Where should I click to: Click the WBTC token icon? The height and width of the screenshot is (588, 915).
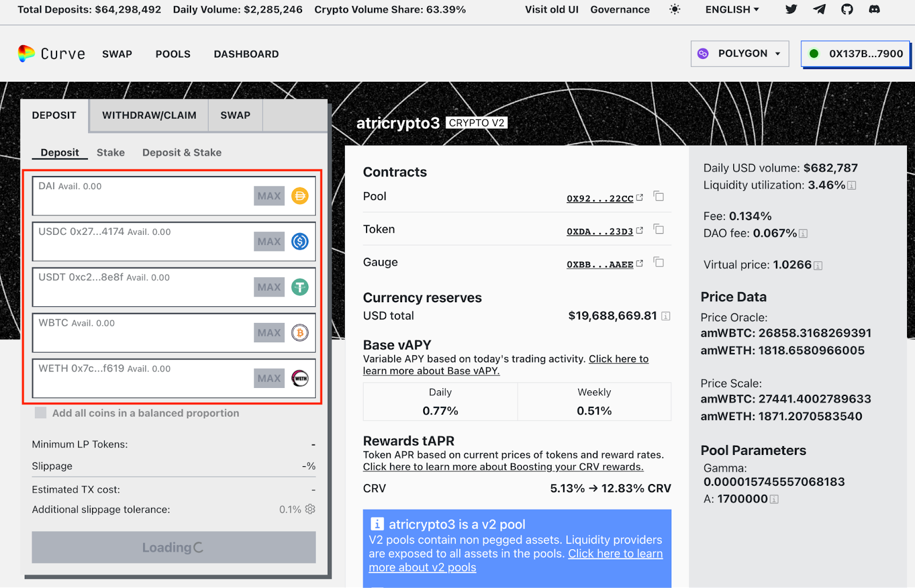pos(300,333)
